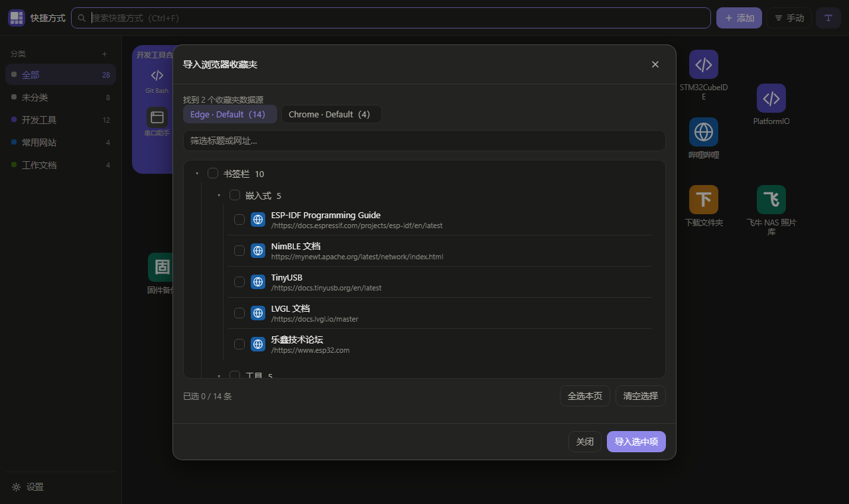Viewport: 849px width, 504px height.
Task: Click the globe icon of NimBLE 文档
Action: (258, 251)
